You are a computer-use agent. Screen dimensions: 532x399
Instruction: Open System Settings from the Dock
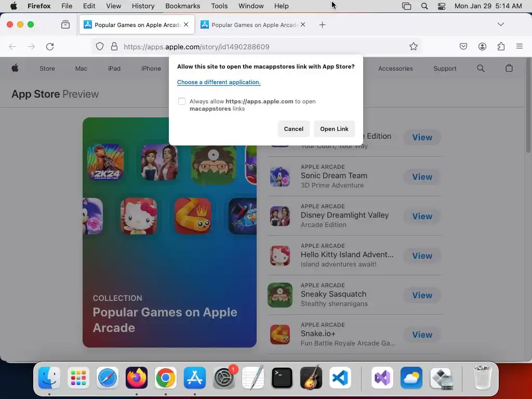click(224, 378)
